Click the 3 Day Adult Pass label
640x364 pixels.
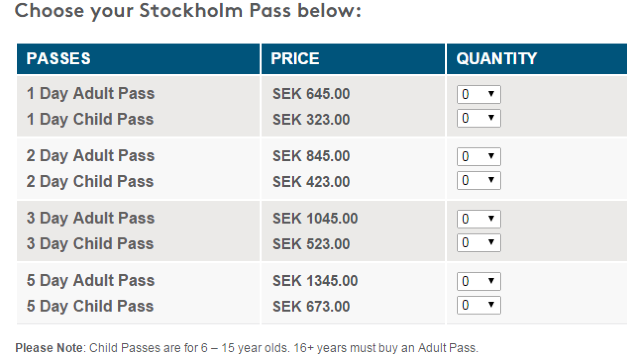(x=91, y=218)
